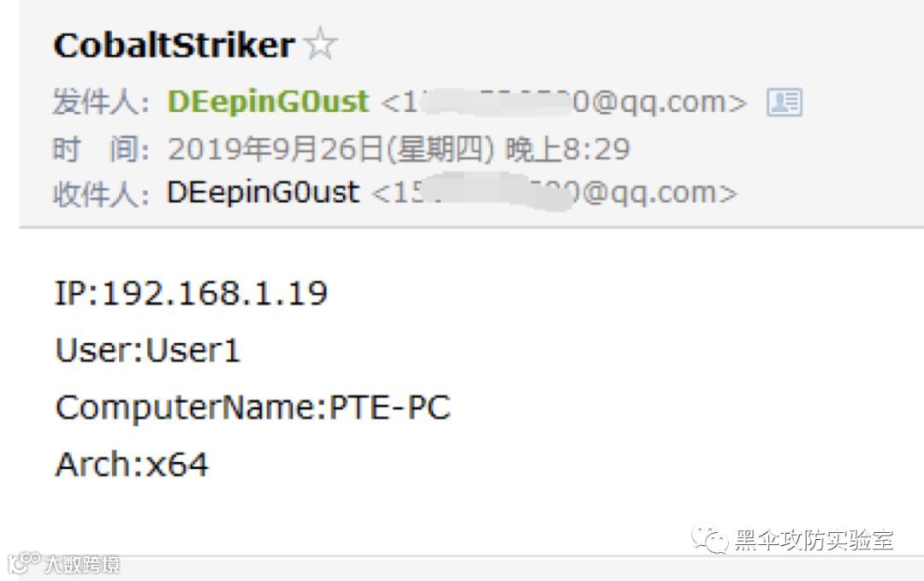Open the sender's contact card icon

click(784, 102)
